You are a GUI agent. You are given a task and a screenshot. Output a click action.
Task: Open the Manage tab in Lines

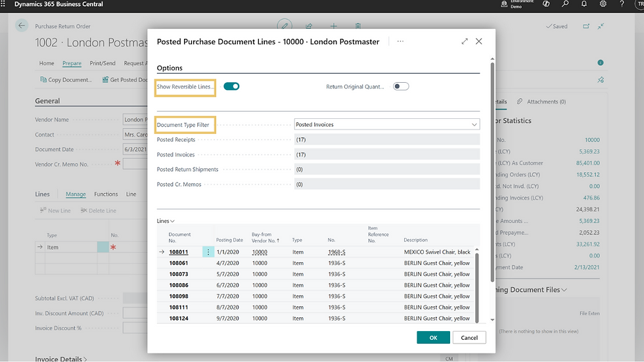tap(76, 194)
